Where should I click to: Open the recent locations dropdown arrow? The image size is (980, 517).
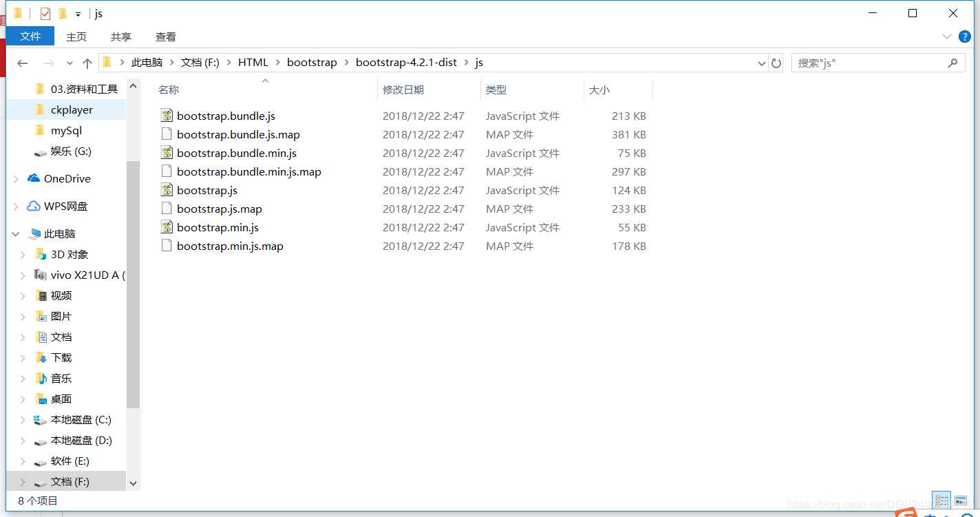coord(70,63)
